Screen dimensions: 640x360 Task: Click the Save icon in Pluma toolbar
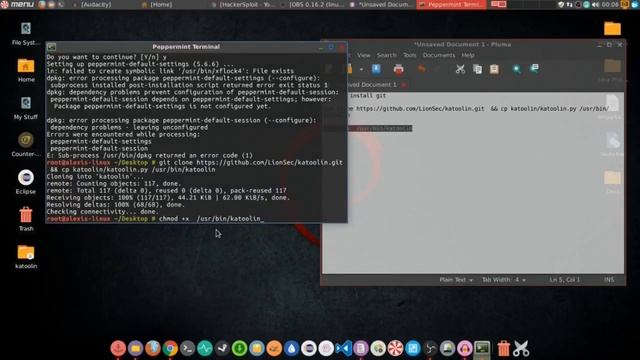pyautogui.click(x=376, y=69)
